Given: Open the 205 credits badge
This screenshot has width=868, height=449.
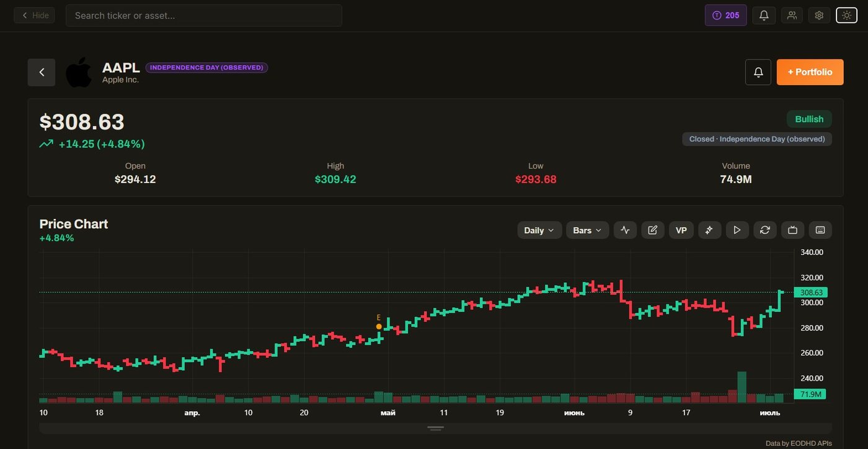Looking at the screenshot, I should click(725, 16).
